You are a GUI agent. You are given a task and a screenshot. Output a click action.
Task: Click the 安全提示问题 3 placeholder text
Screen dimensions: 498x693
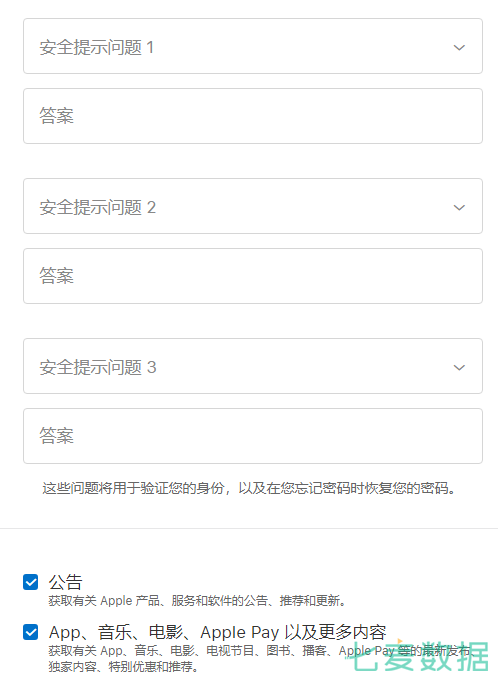(x=98, y=367)
